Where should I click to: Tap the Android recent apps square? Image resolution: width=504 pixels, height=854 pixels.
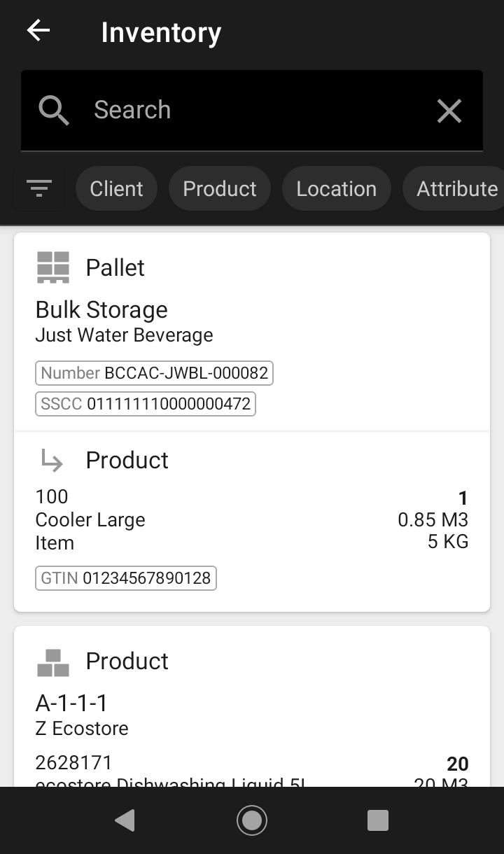(378, 820)
